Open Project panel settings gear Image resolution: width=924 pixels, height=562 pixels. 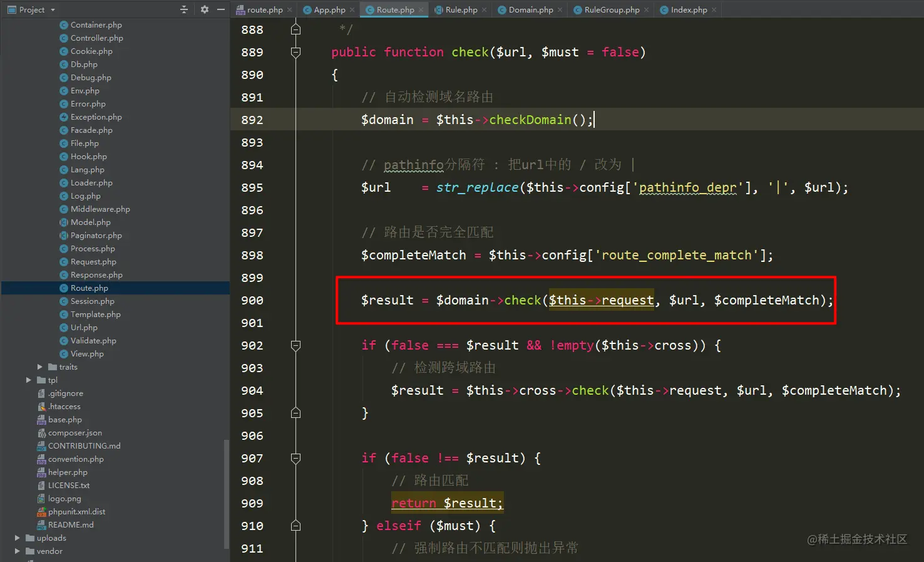tap(204, 9)
